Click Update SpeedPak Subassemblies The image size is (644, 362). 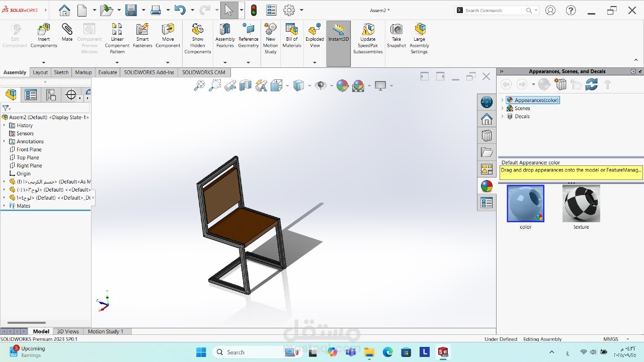(368, 39)
